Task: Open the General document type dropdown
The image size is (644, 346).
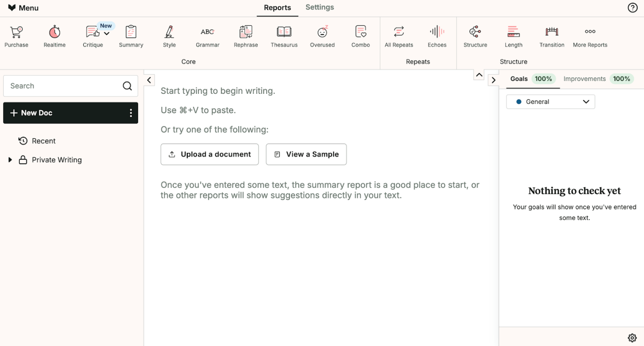Action: click(x=551, y=102)
